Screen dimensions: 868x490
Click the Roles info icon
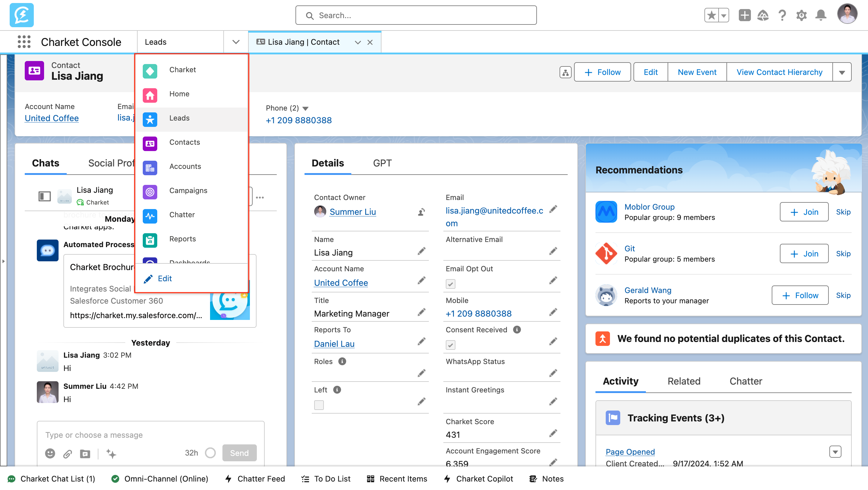[x=342, y=361]
